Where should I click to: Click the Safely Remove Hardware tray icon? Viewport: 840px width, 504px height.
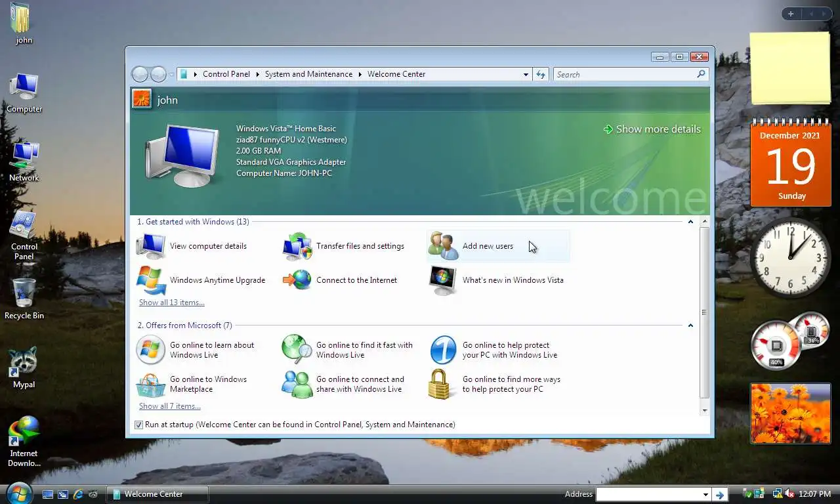point(747,494)
